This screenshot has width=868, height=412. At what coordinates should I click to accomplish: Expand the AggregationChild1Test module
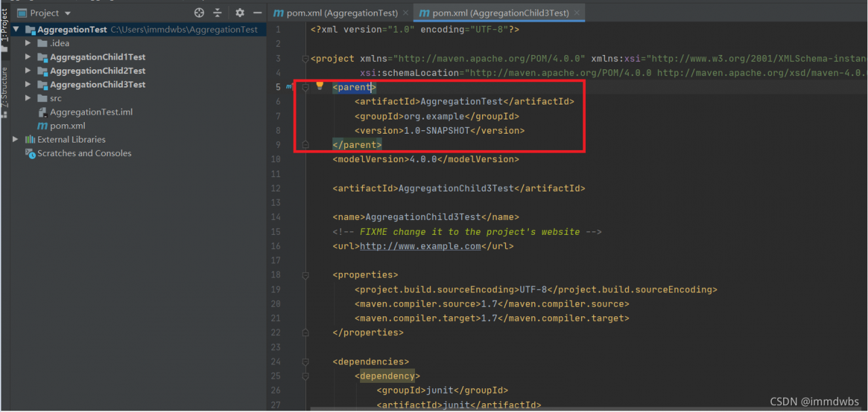pos(28,57)
